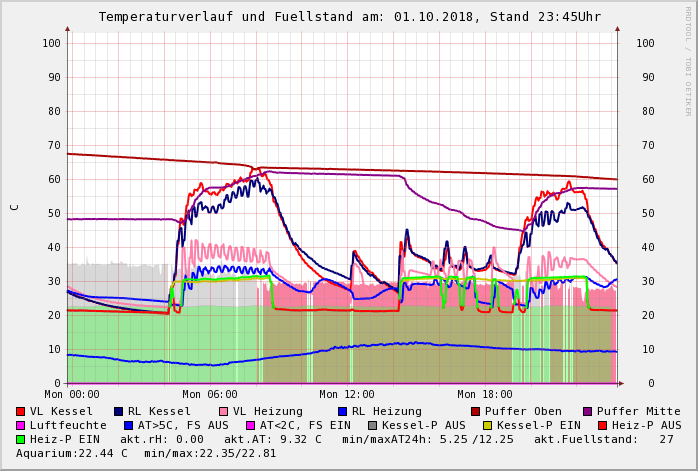Click the Mon 06:00 time axis label
This screenshot has width=698, height=471.
pos(210,394)
